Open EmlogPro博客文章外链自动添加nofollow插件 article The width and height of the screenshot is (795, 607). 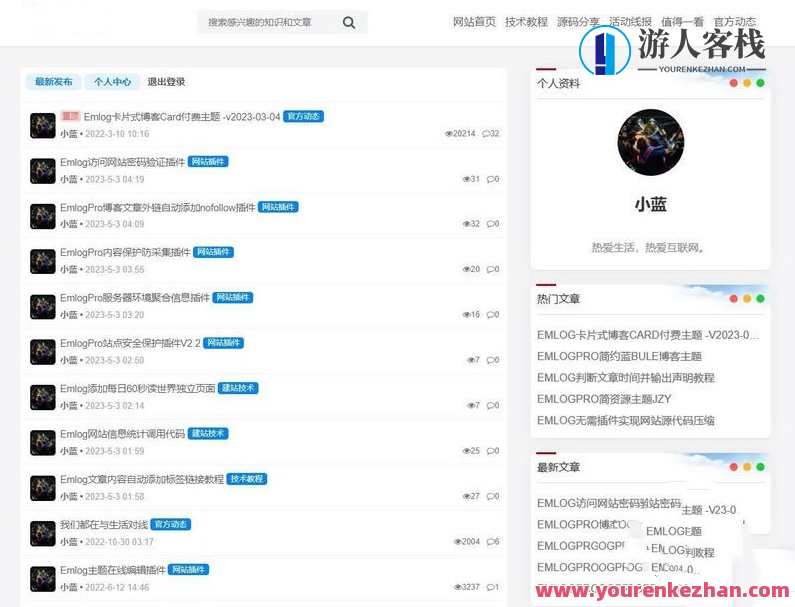click(x=157, y=207)
